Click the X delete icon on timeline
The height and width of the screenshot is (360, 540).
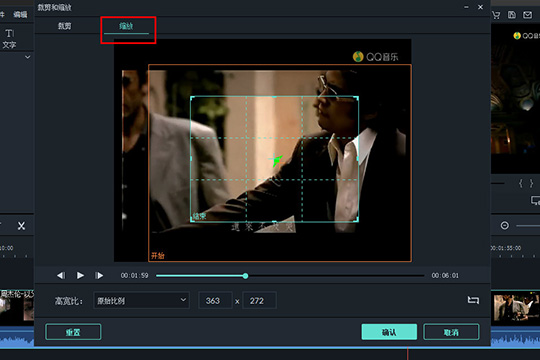point(21,226)
